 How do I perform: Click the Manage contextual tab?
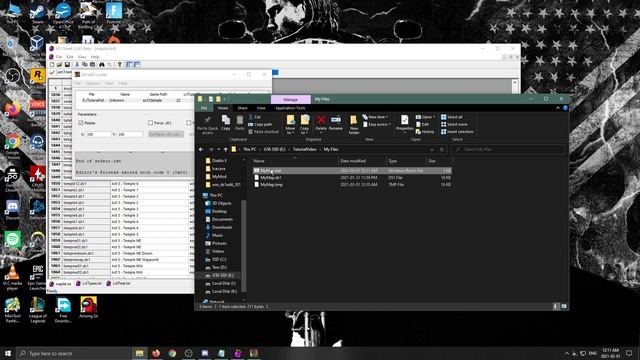[290, 100]
